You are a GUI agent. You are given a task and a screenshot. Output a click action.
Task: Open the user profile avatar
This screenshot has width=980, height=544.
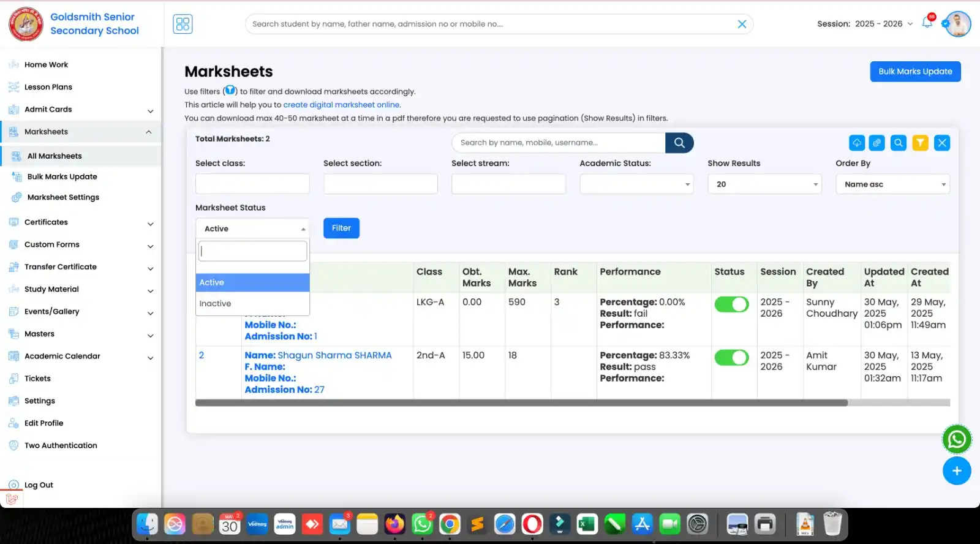(x=957, y=24)
